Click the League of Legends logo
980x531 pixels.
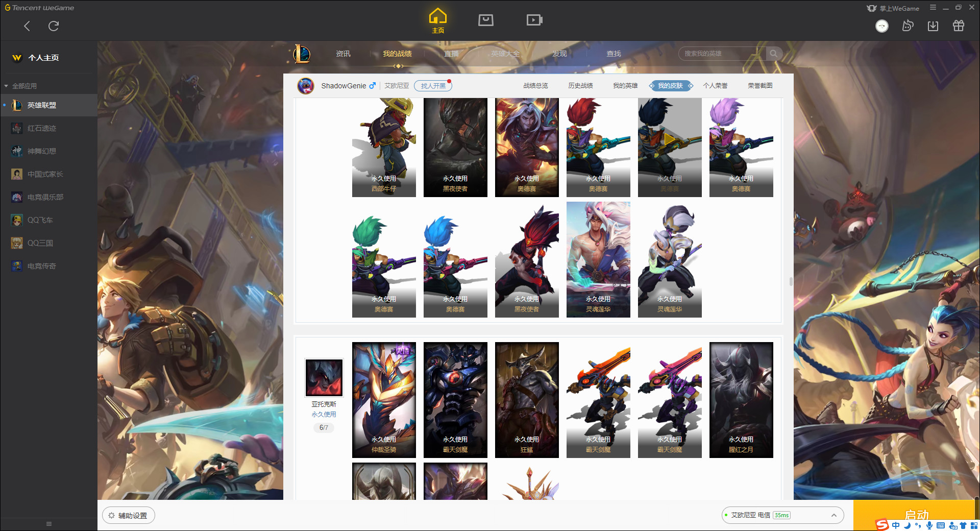pos(301,54)
